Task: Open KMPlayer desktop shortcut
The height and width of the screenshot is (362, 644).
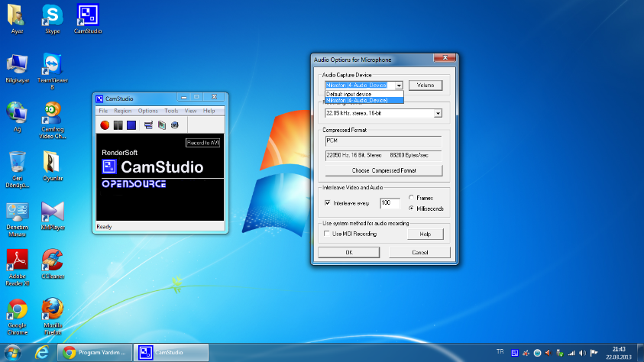Action: pos(52,212)
